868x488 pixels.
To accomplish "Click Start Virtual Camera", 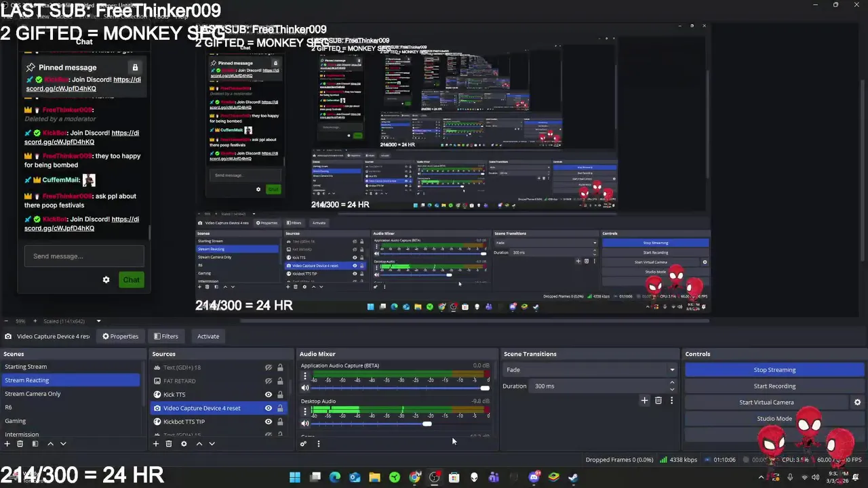I will pos(766,402).
